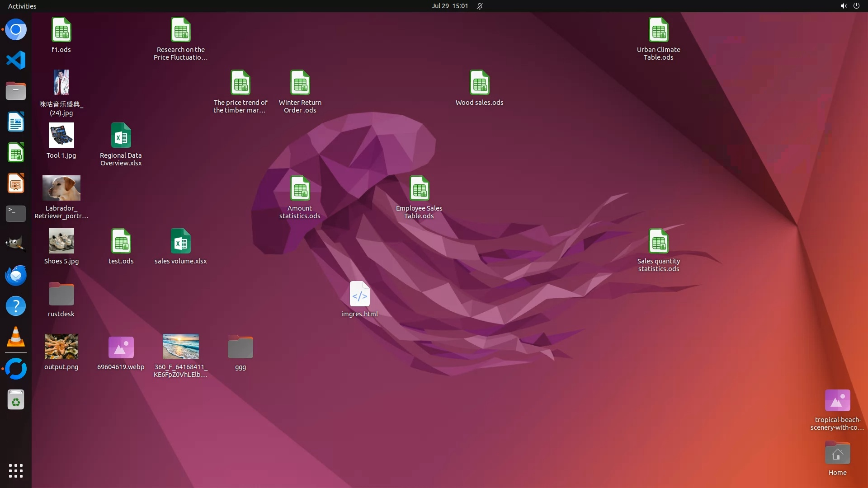Select the imgres.html file
This screenshot has height=488, width=868.
pyautogui.click(x=359, y=295)
